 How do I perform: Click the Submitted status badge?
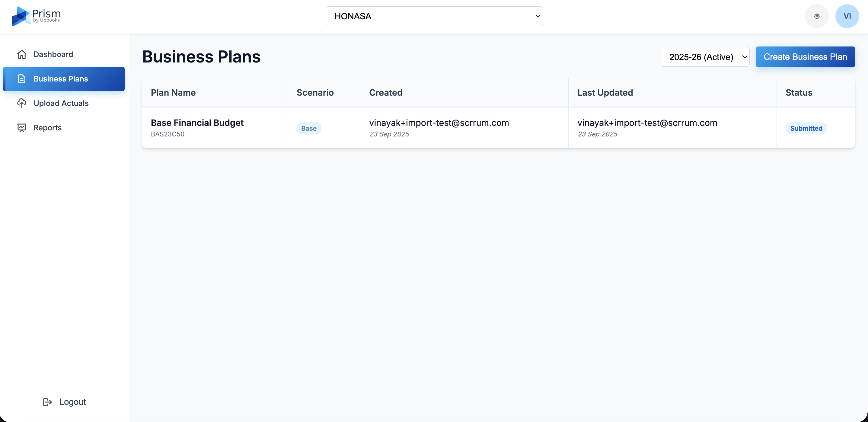(x=806, y=128)
